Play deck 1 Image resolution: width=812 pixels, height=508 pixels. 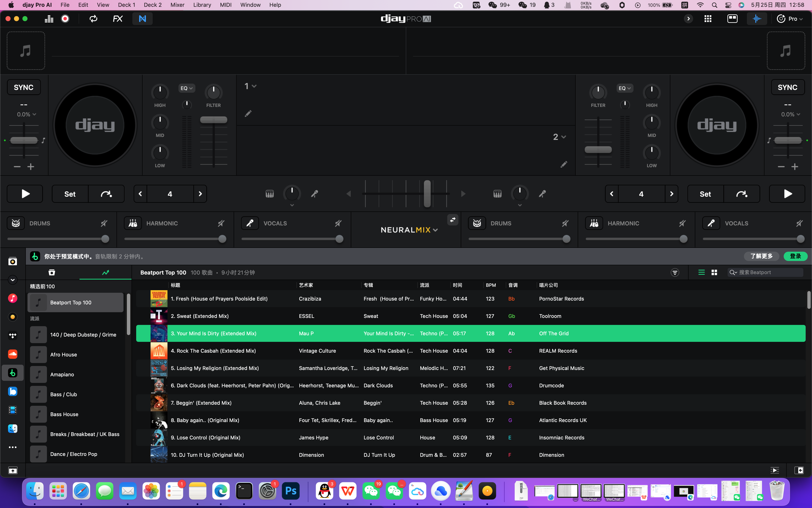tap(25, 194)
